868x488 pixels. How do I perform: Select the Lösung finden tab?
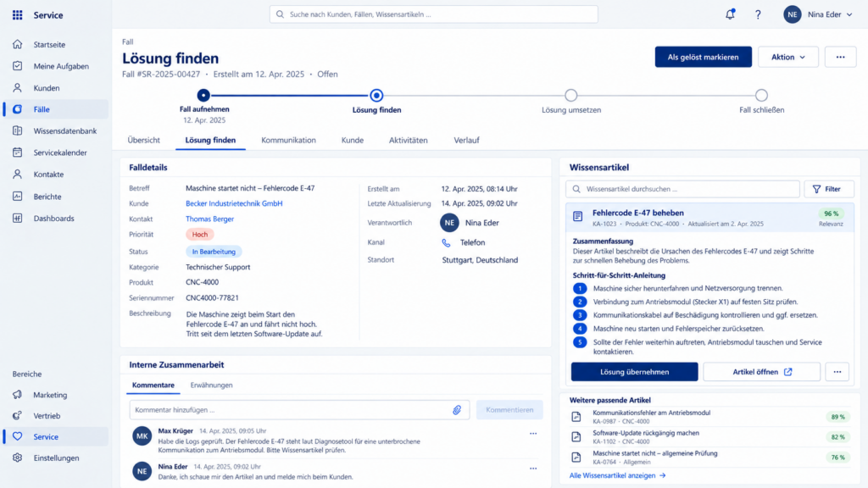[x=210, y=140]
